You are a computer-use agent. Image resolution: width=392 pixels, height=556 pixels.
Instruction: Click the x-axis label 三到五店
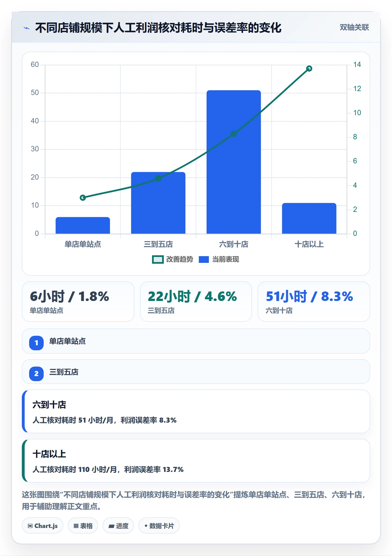click(158, 244)
